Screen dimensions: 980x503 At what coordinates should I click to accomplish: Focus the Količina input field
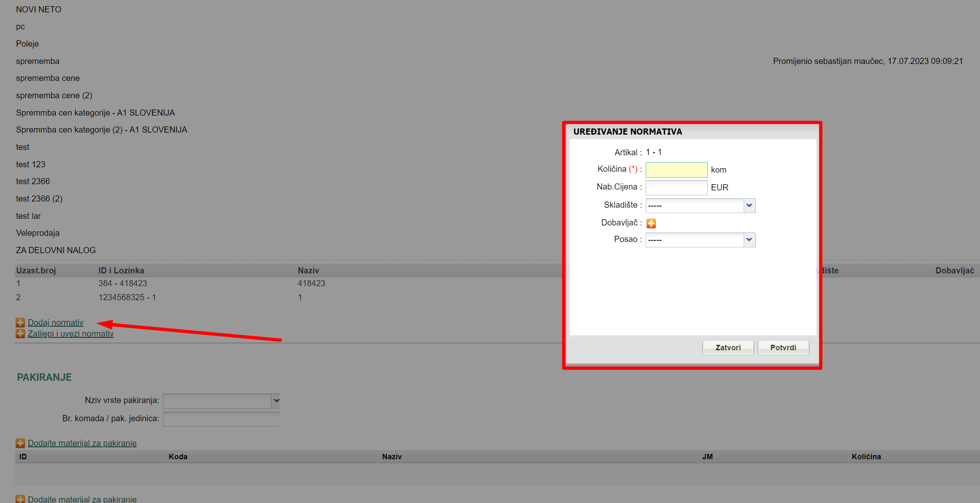pos(676,170)
